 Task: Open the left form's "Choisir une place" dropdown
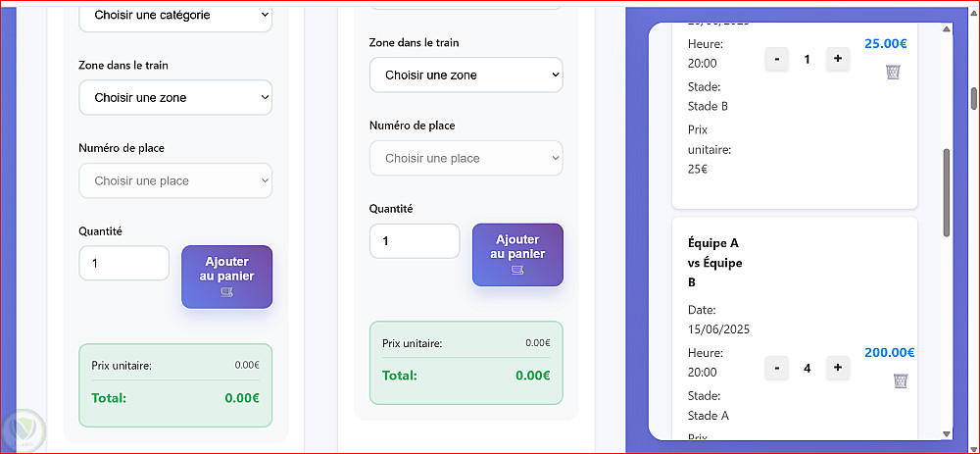175,180
